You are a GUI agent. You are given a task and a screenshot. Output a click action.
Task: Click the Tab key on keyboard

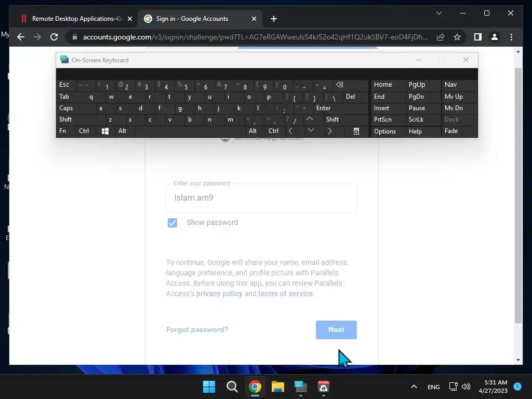(71, 97)
